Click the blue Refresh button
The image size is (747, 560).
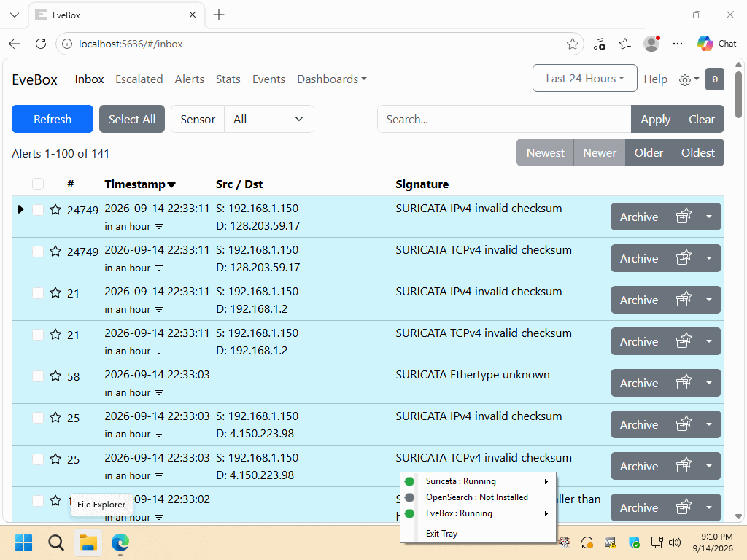pos(53,119)
